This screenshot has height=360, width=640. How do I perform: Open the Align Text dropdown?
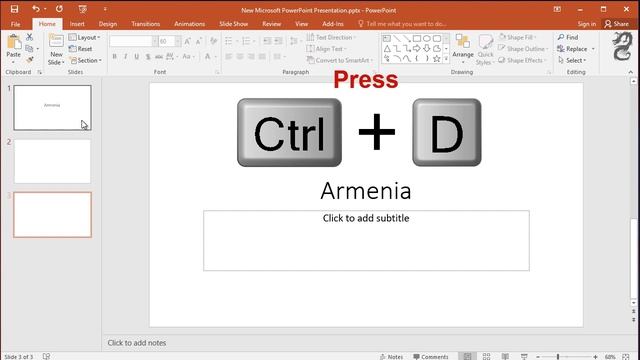[326, 49]
